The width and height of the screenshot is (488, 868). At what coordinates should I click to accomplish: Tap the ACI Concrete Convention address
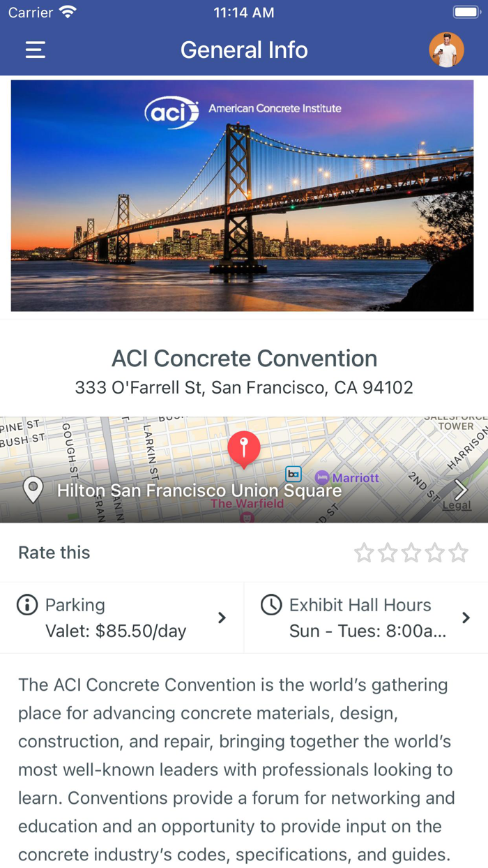point(244,387)
